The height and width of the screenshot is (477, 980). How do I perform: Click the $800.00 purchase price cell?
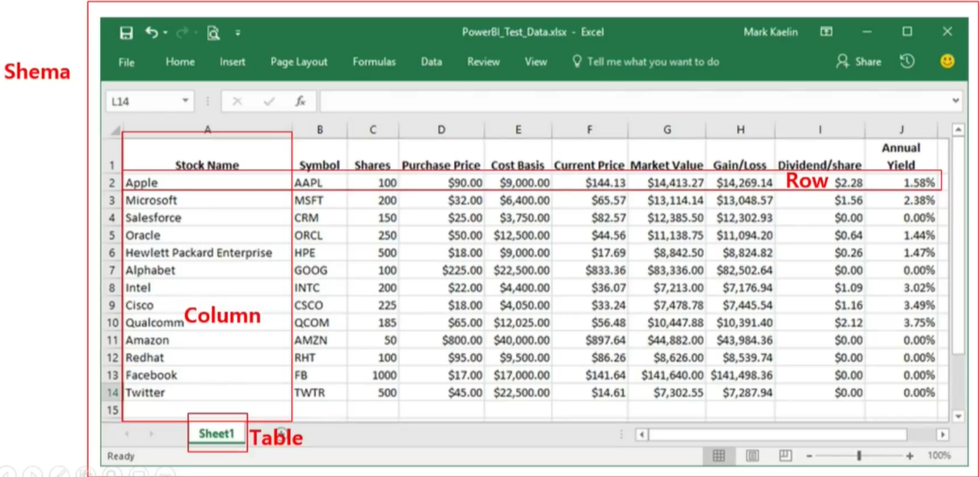click(x=441, y=340)
